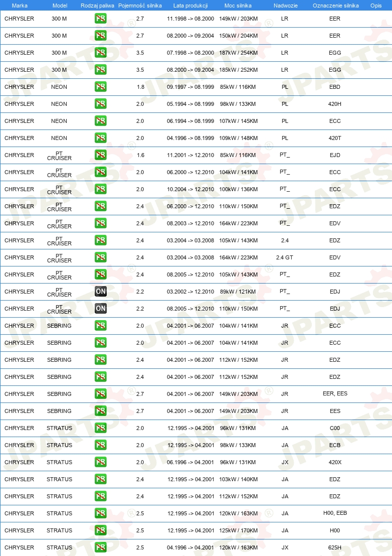Screen dimensions: 392x556
Task: Select power cell 109kW / 148KM
Action: click(x=238, y=138)
